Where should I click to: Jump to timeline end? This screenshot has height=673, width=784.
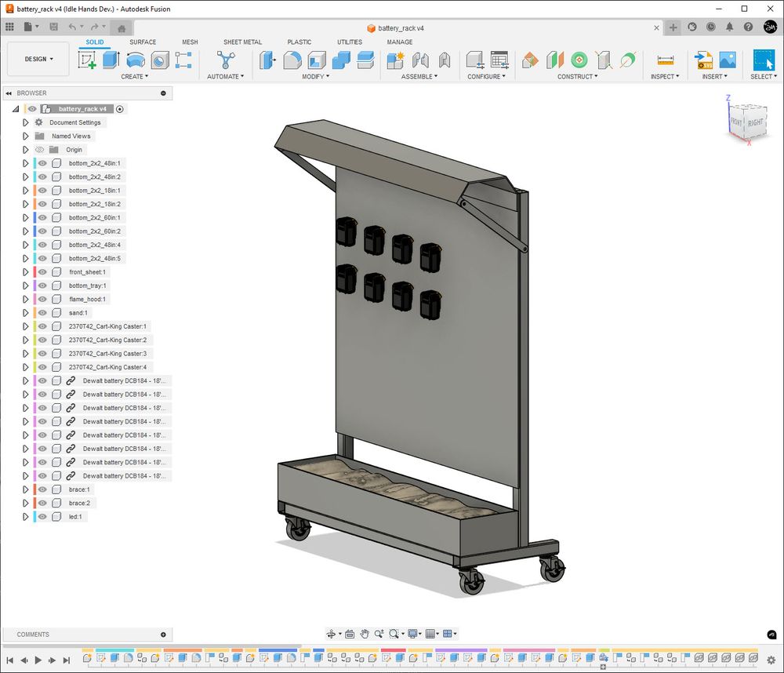[67, 660]
